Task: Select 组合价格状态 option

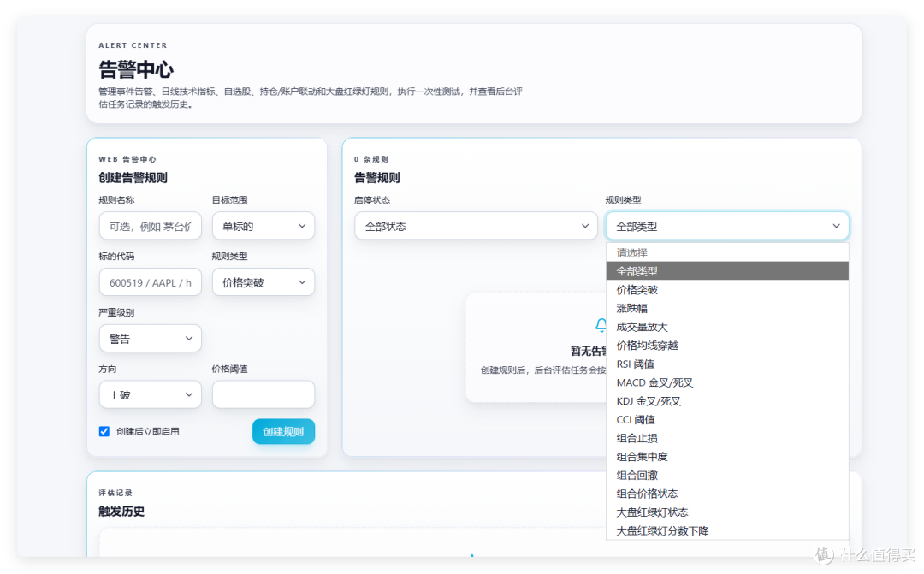Action: [x=727, y=494]
